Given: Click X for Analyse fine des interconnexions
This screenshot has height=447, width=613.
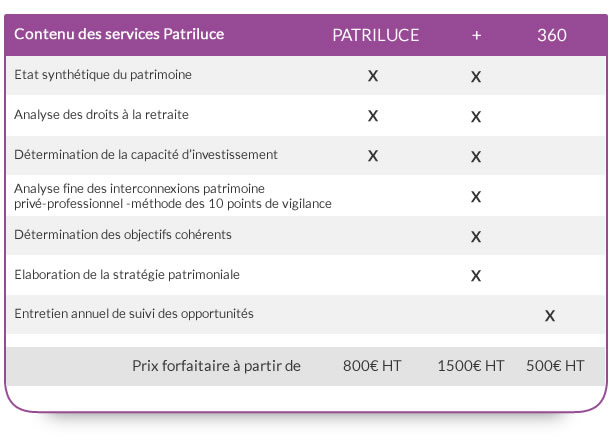Looking at the screenshot, I should [476, 196].
